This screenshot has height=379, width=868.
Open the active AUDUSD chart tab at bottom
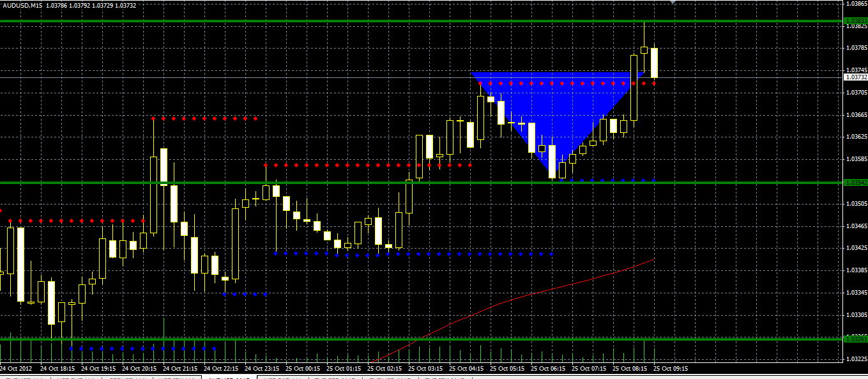[229, 377]
